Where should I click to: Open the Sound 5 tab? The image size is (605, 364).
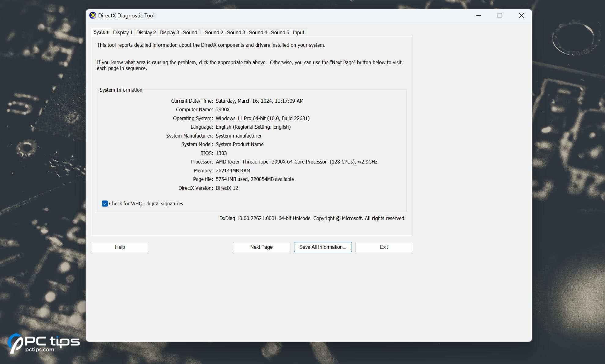click(x=279, y=32)
